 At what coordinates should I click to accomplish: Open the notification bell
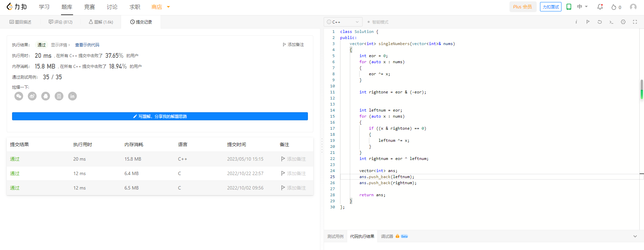(x=600, y=7)
